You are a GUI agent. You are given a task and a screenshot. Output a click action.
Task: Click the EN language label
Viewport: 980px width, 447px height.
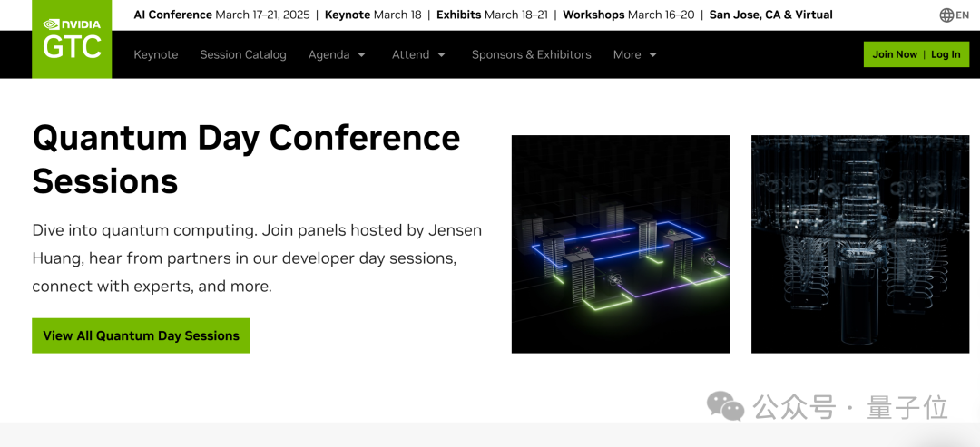click(x=963, y=15)
